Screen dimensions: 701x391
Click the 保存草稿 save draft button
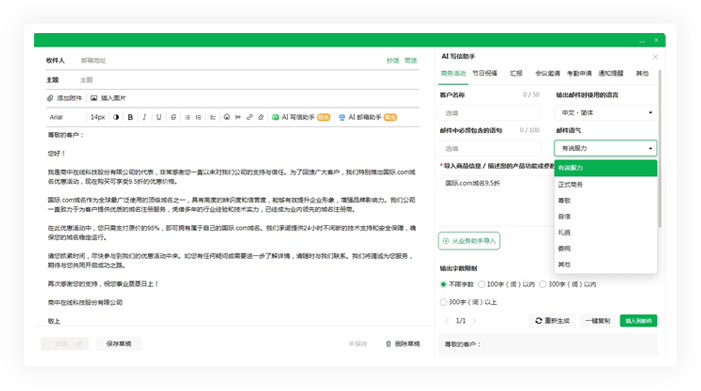[x=118, y=344]
